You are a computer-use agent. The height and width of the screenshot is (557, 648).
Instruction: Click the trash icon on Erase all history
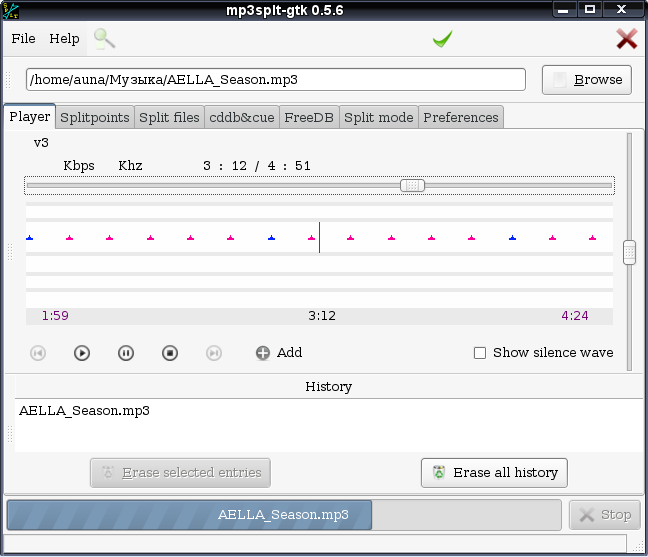tap(439, 472)
